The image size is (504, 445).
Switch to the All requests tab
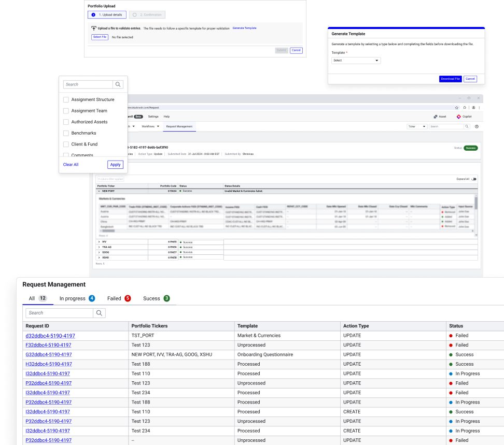tap(38, 298)
